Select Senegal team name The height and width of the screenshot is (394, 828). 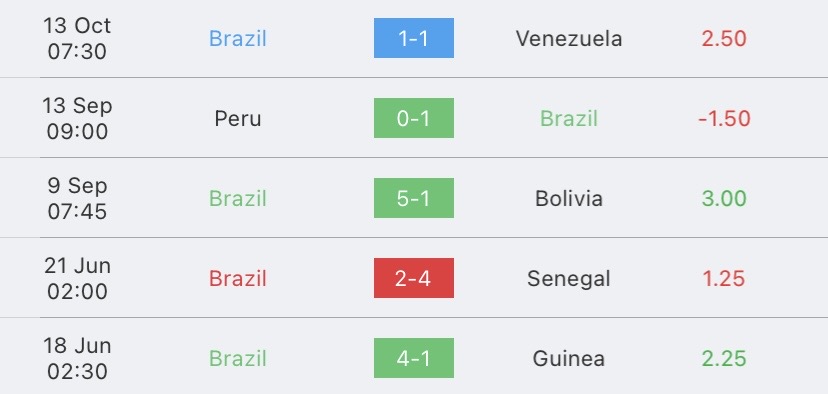(x=569, y=278)
